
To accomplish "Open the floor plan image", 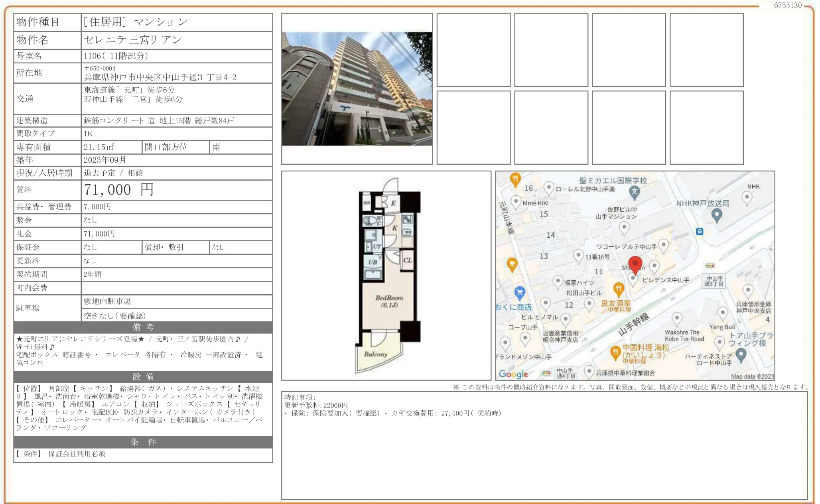I will (x=386, y=275).
